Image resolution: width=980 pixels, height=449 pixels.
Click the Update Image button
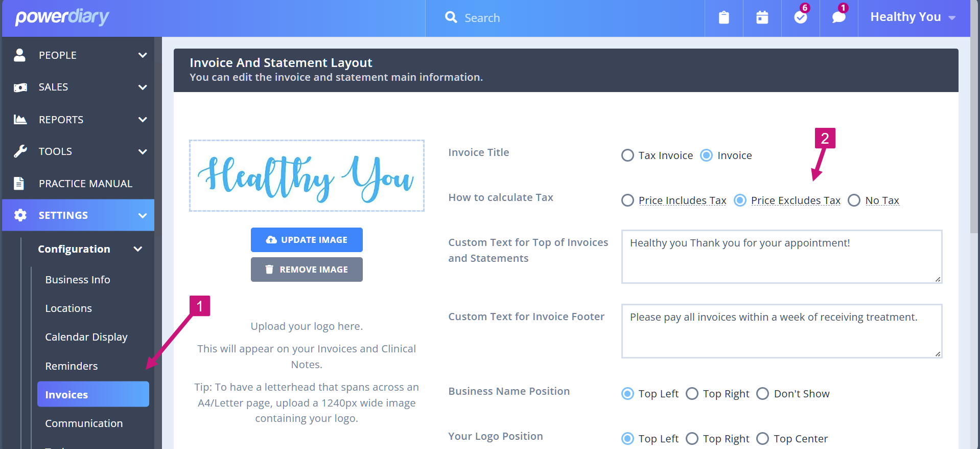click(307, 239)
